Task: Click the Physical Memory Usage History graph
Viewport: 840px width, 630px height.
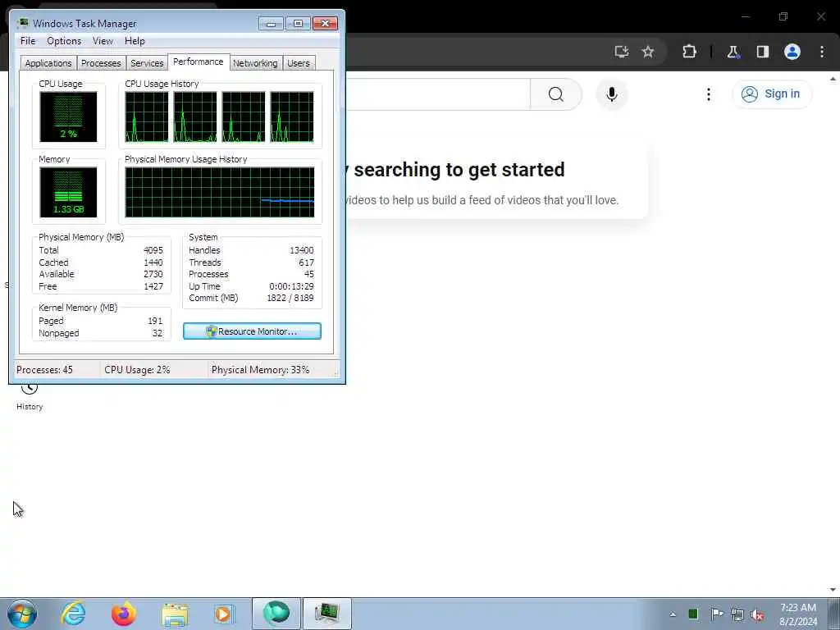Action: [x=220, y=192]
